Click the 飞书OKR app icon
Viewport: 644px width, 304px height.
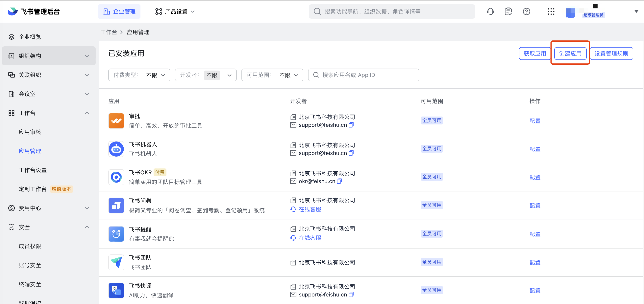coord(116,177)
